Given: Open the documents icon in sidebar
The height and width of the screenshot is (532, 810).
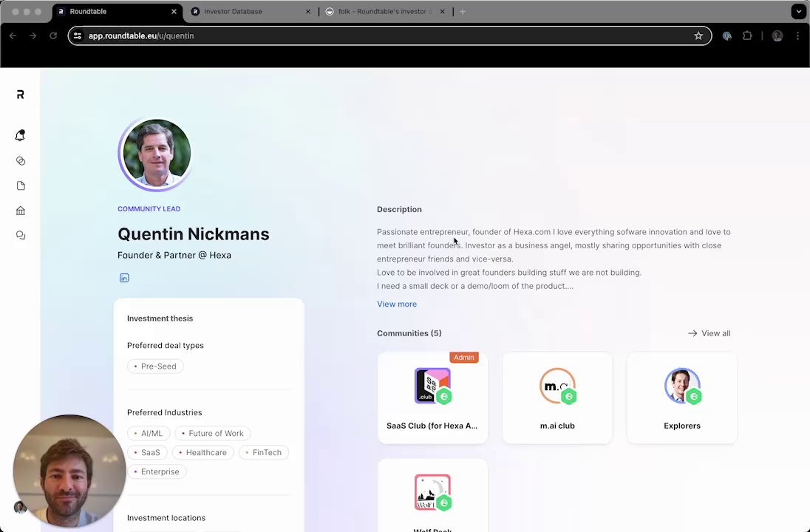Looking at the screenshot, I should 21,186.
